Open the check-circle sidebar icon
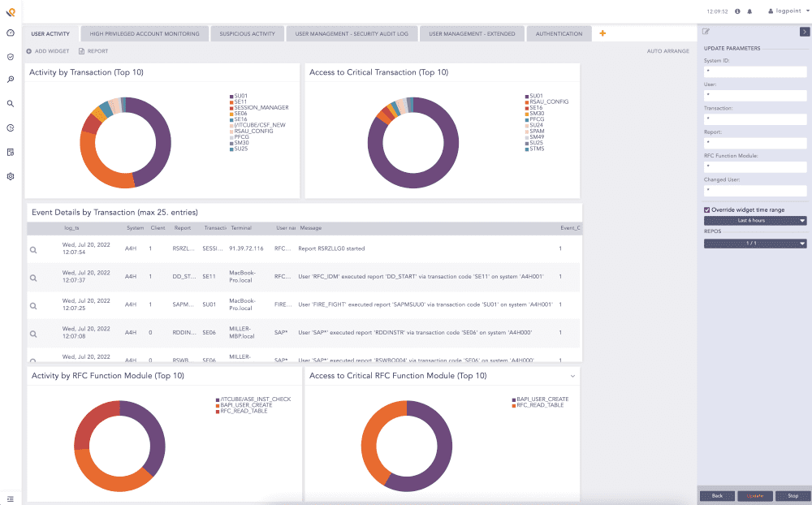 pyautogui.click(x=11, y=57)
